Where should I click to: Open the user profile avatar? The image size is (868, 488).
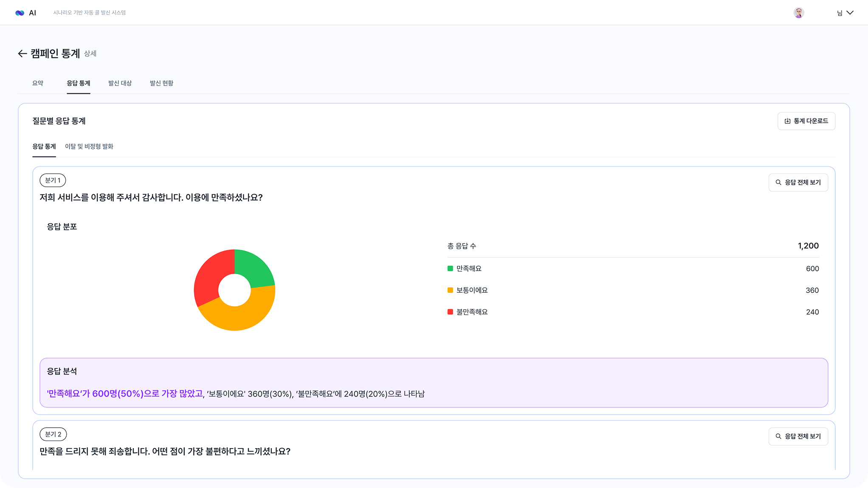click(798, 13)
